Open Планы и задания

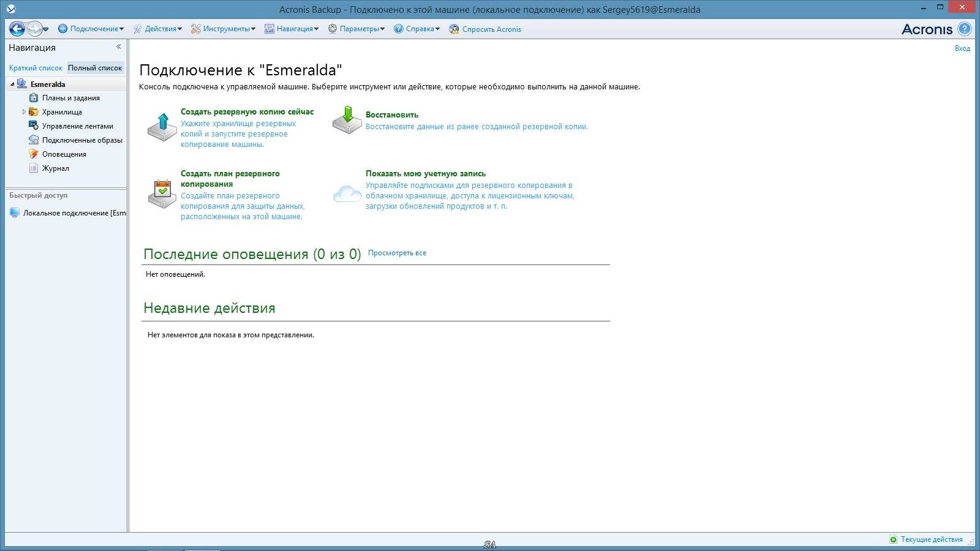[70, 98]
